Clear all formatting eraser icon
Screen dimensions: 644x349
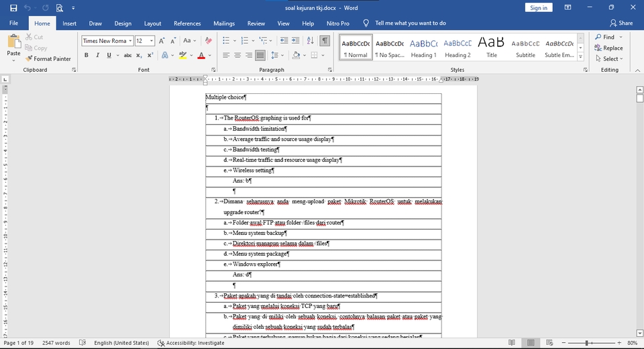[x=208, y=41]
